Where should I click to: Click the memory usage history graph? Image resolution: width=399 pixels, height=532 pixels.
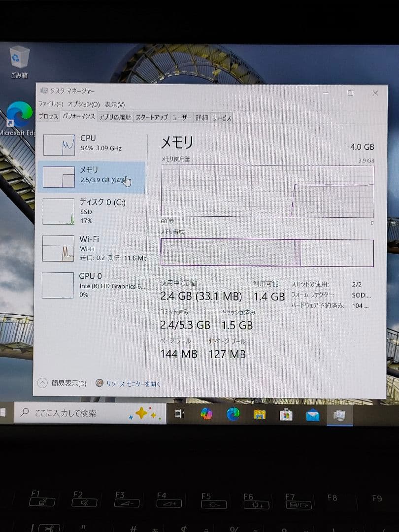coord(268,192)
